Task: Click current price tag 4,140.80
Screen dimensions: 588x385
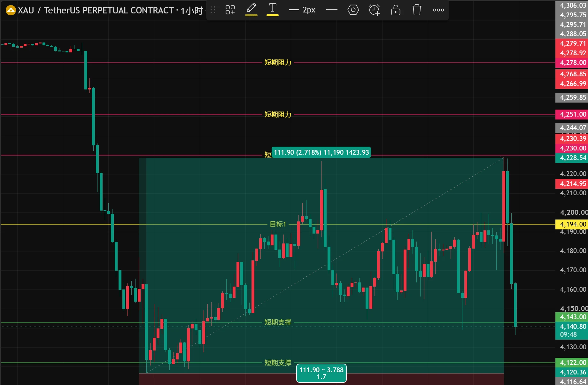Action: tap(572, 327)
